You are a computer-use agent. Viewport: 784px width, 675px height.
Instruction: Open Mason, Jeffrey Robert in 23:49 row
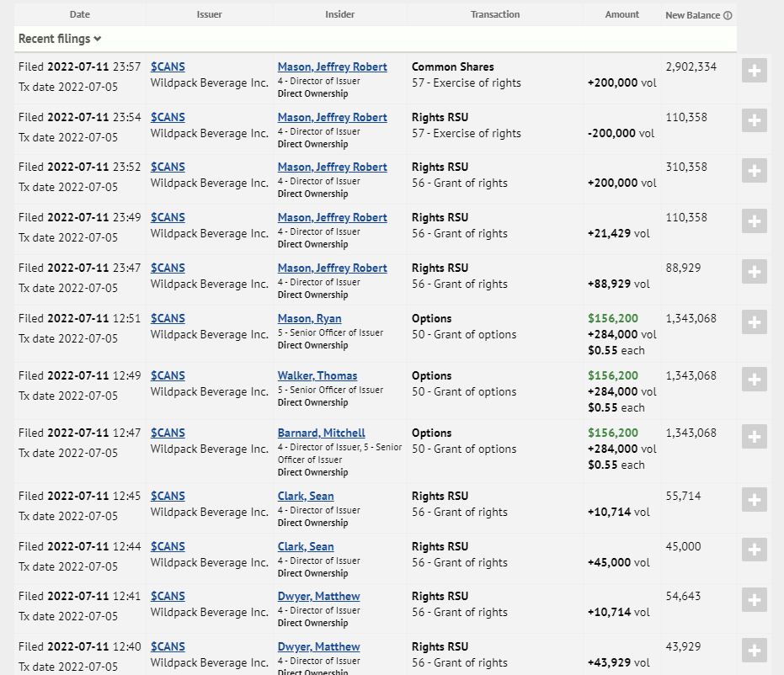[x=333, y=217]
